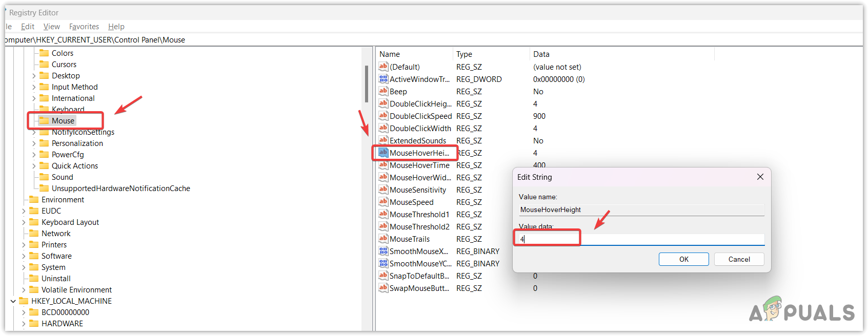Select the Printers key
The height and width of the screenshot is (336, 868).
[54, 244]
